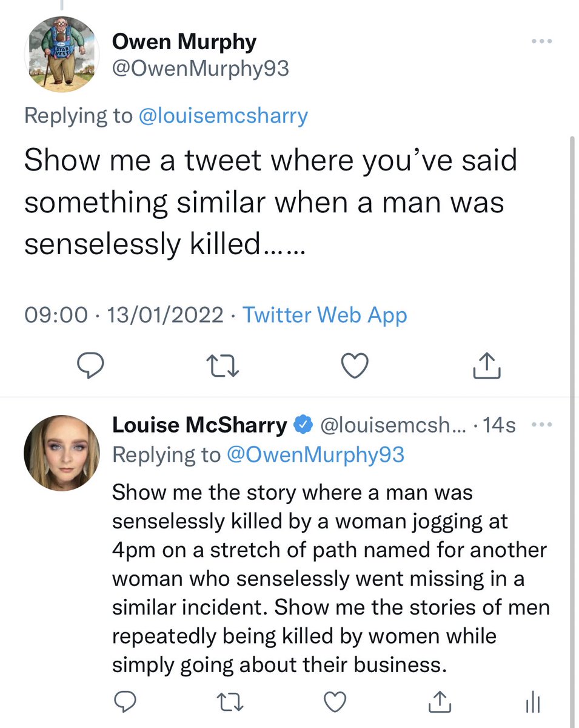
Task: Open more options on Louise McSharry's tweet
Action: click(541, 425)
